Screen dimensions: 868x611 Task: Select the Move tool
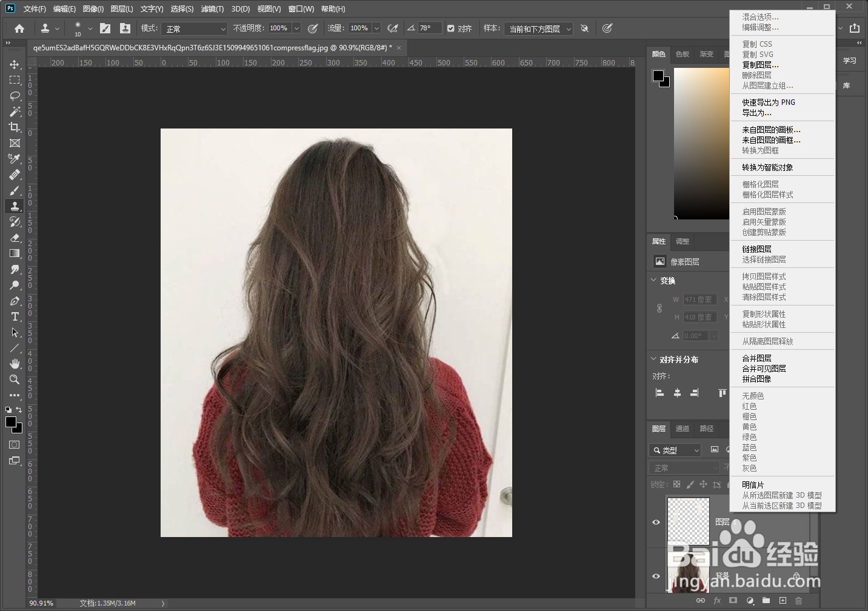(x=15, y=64)
